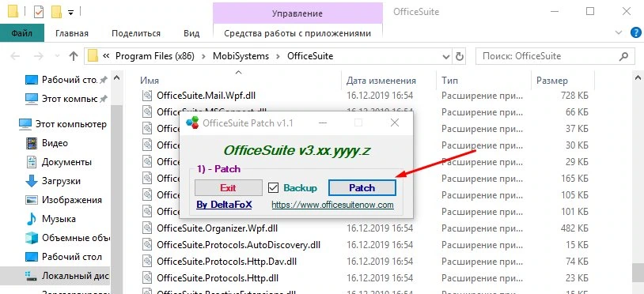Open the Quick Access Toolbar customize dropdown
This screenshot has width=644, height=294.
70,13
